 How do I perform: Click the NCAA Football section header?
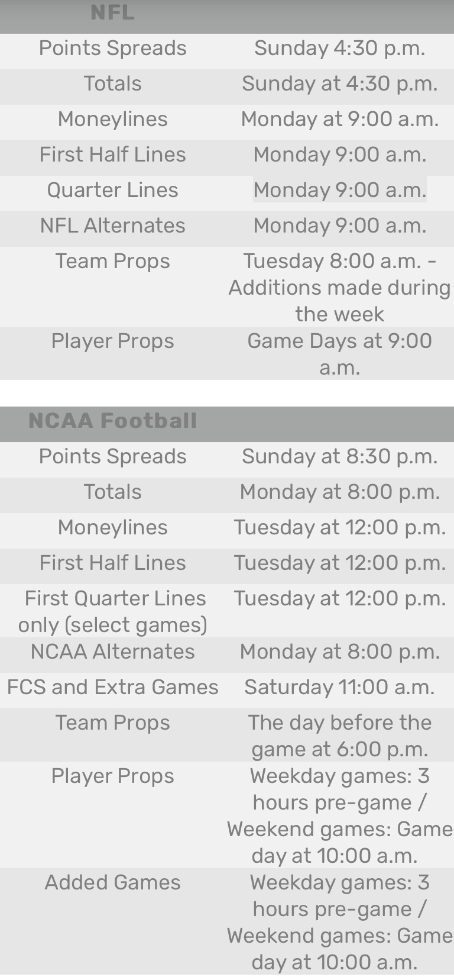112,421
